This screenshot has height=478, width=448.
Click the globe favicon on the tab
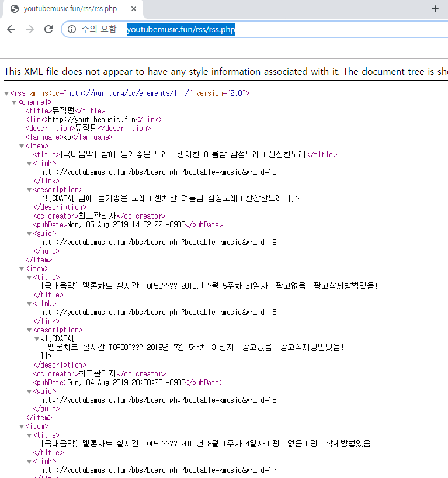pyautogui.click(x=15, y=9)
